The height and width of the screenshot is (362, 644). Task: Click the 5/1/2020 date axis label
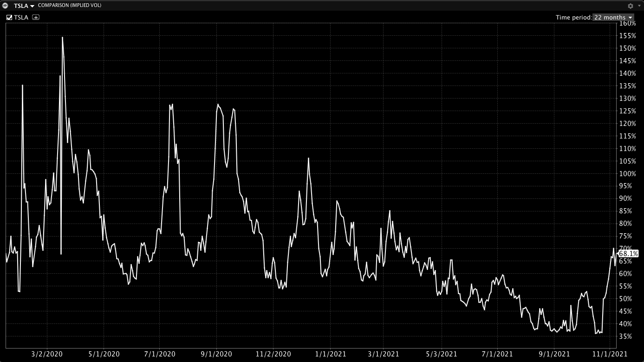click(104, 354)
